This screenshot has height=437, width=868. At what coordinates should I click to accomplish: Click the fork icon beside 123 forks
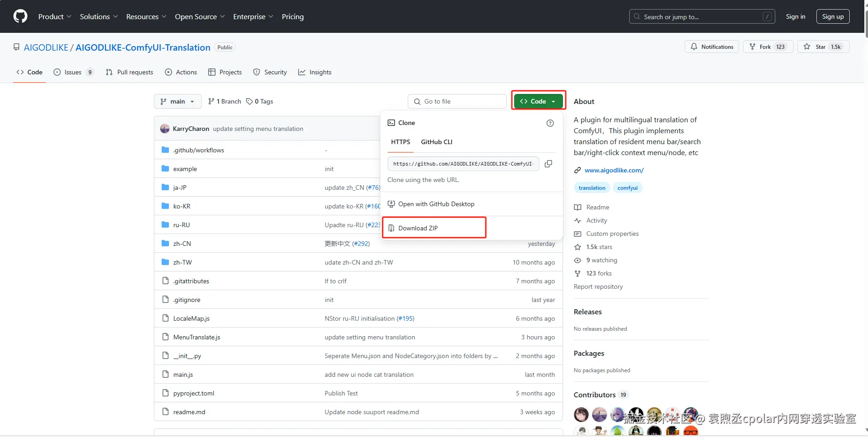click(x=578, y=273)
